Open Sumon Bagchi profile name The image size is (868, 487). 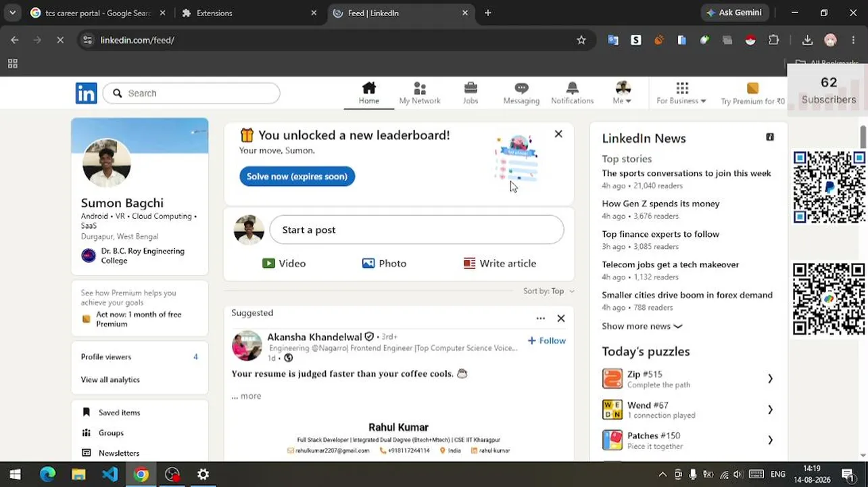(x=122, y=203)
